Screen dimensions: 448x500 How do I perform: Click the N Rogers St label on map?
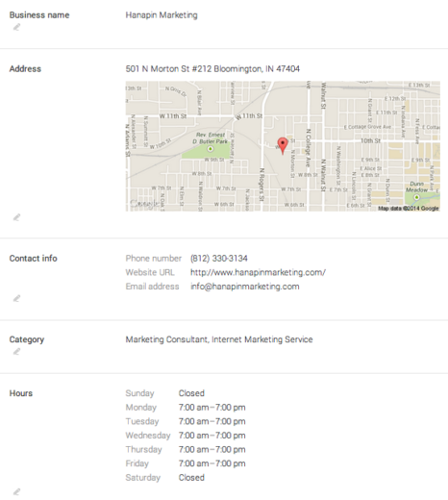coord(261,185)
